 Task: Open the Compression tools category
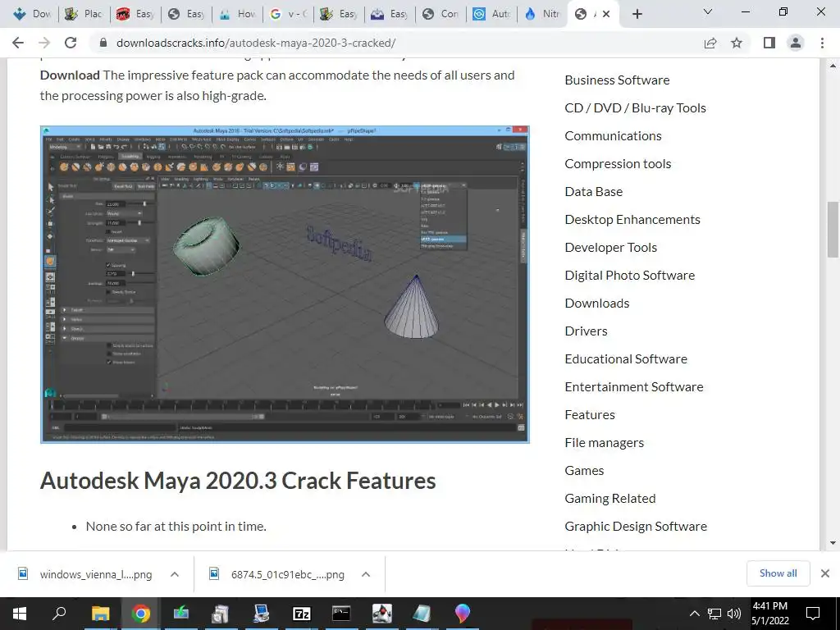(x=618, y=163)
